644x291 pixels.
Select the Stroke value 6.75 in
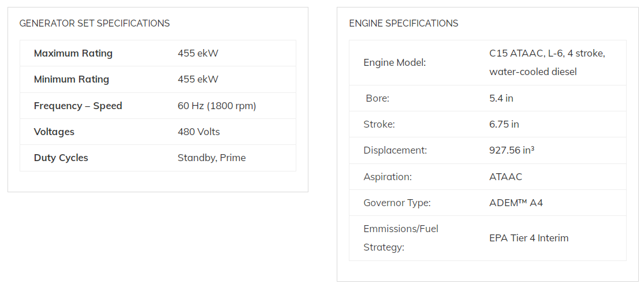coord(504,124)
